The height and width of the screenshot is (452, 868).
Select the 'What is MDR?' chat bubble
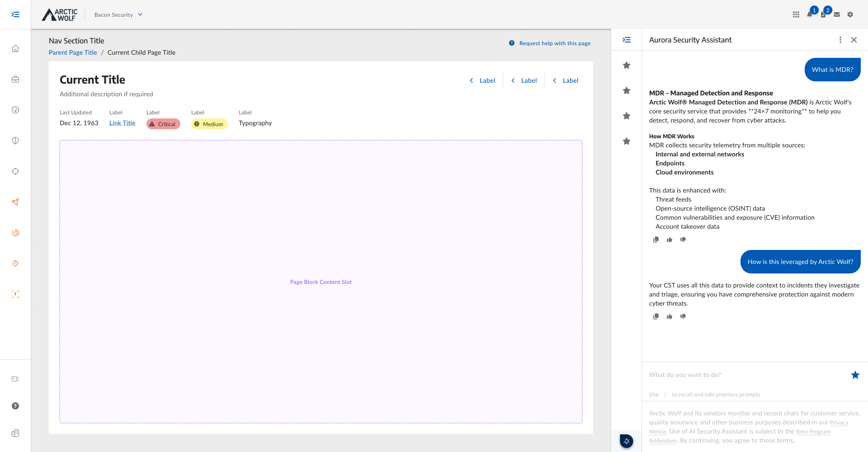[832, 70]
